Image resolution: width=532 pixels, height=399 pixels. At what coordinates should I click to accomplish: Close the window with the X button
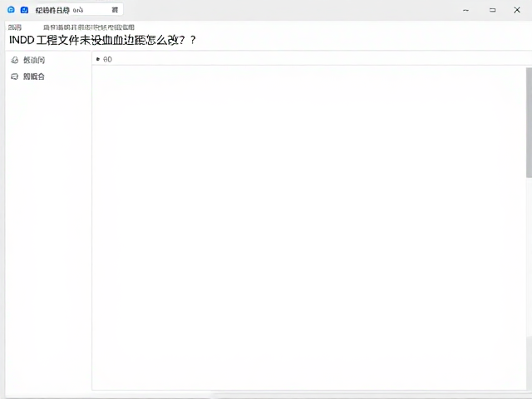point(517,10)
